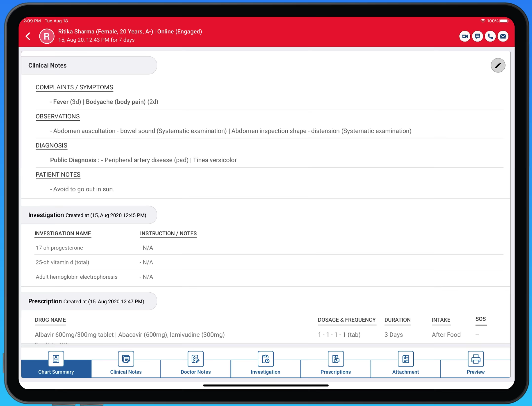Open Prescriptions tab icon
This screenshot has height=406, width=532.
pos(336,359)
